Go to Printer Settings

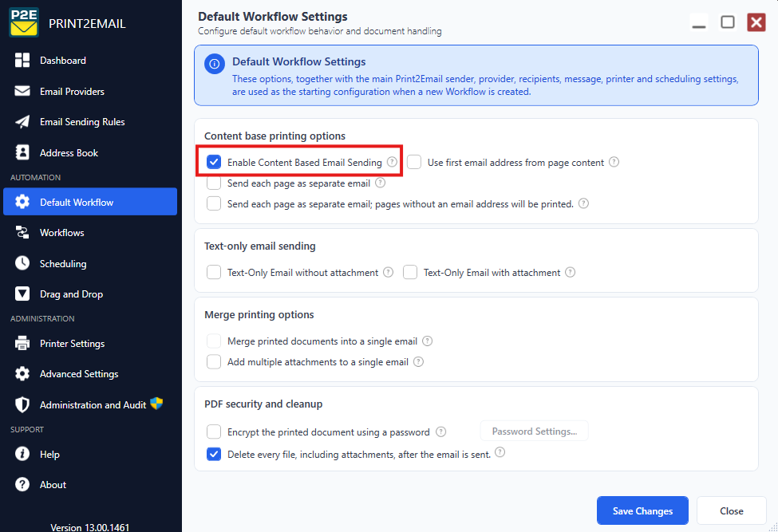[90, 343]
